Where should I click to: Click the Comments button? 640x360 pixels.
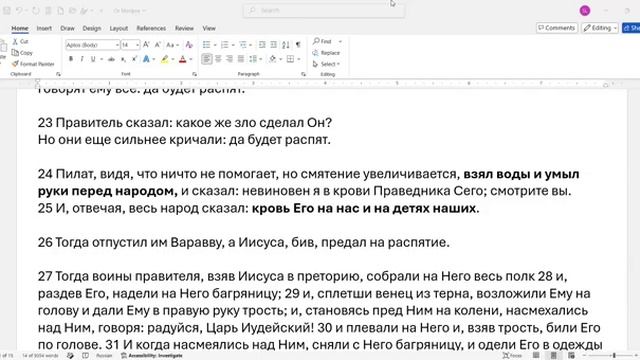tap(557, 28)
